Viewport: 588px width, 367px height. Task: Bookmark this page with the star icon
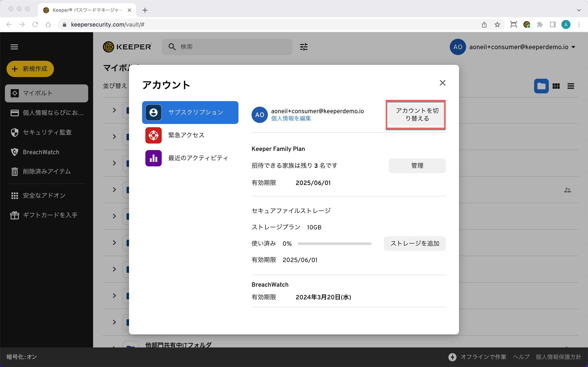pyautogui.click(x=497, y=24)
